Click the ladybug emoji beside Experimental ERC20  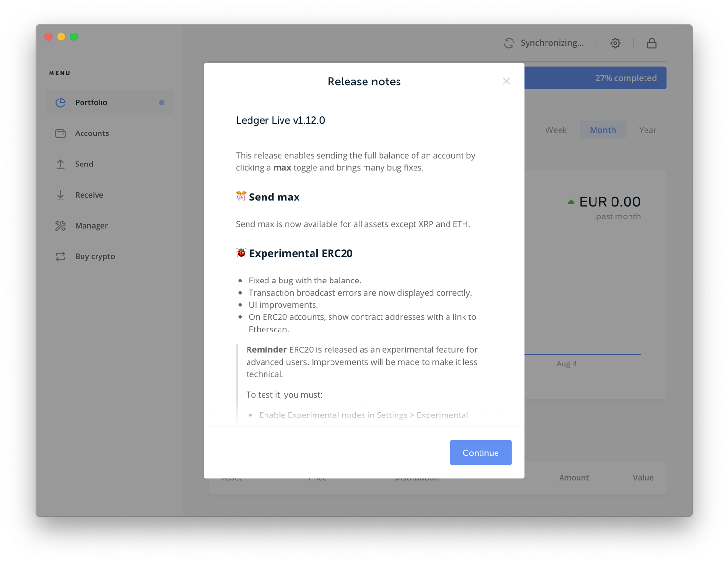point(241,252)
